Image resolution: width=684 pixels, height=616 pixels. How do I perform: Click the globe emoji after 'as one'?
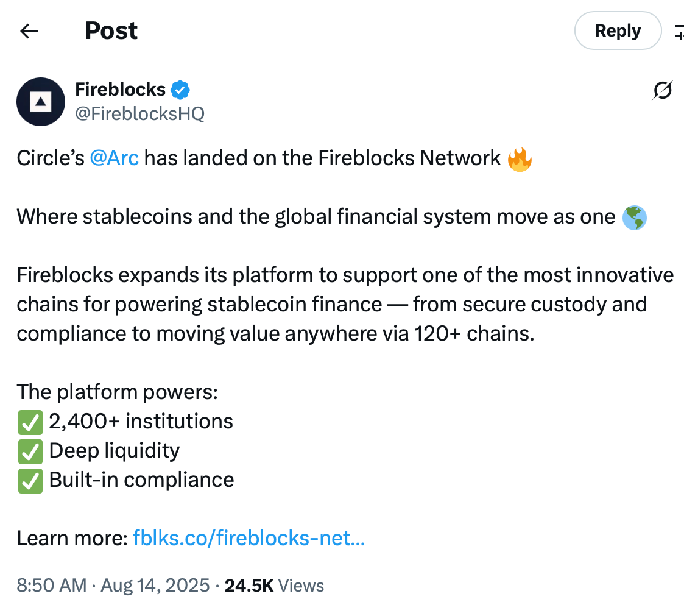(634, 218)
